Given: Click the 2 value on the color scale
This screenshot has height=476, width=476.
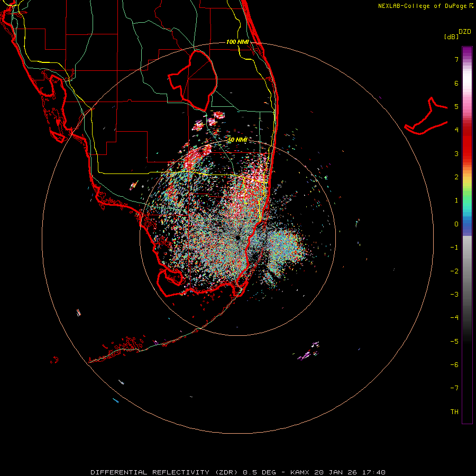Looking at the screenshot, I should tap(456, 177).
